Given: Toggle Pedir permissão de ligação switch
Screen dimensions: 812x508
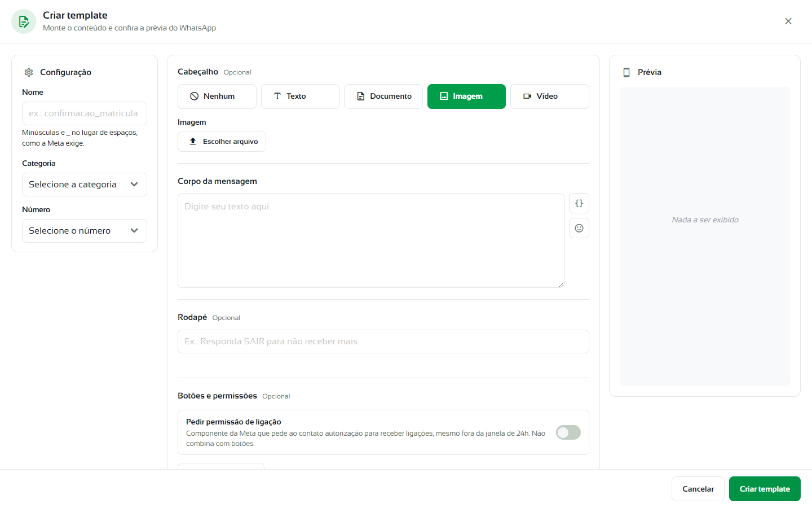Looking at the screenshot, I should (568, 432).
